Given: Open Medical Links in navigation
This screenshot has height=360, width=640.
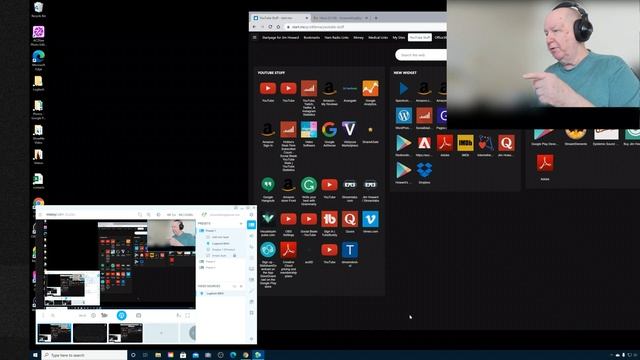Looking at the screenshot, I should coord(378,38).
